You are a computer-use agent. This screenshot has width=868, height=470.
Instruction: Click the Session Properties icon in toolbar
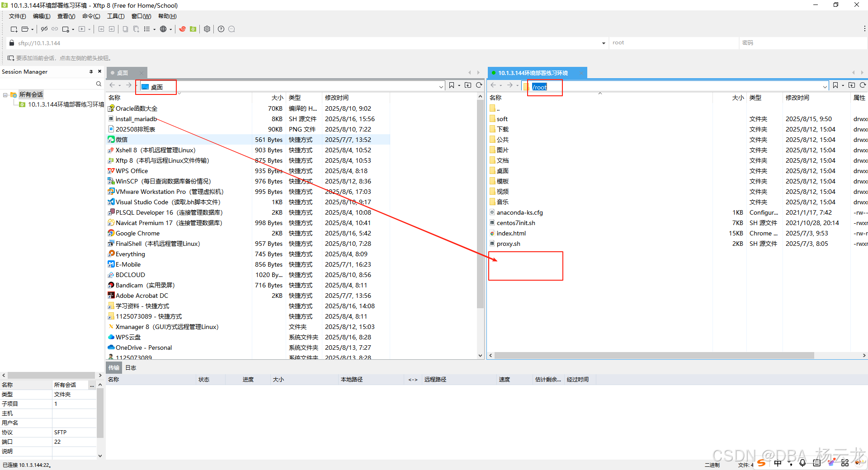coord(66,29)
